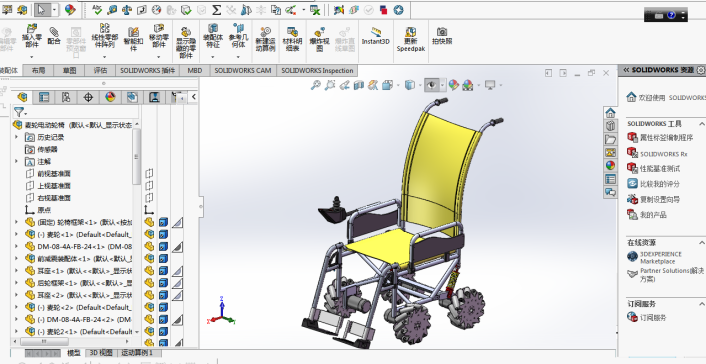
Task: Open the SOLIDWORKS Inspection tab
Action: coord(317,70)
